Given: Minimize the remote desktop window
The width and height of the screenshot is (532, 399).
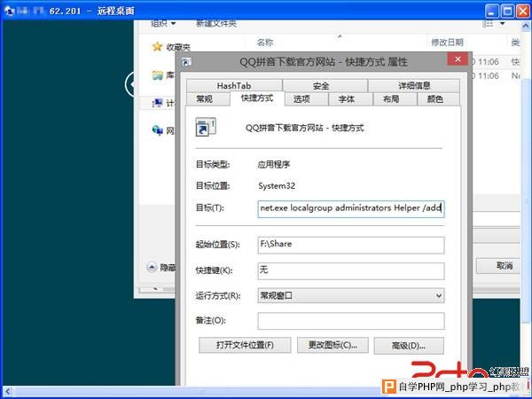Looking at the screenshot, I should [x=492, y=12].
